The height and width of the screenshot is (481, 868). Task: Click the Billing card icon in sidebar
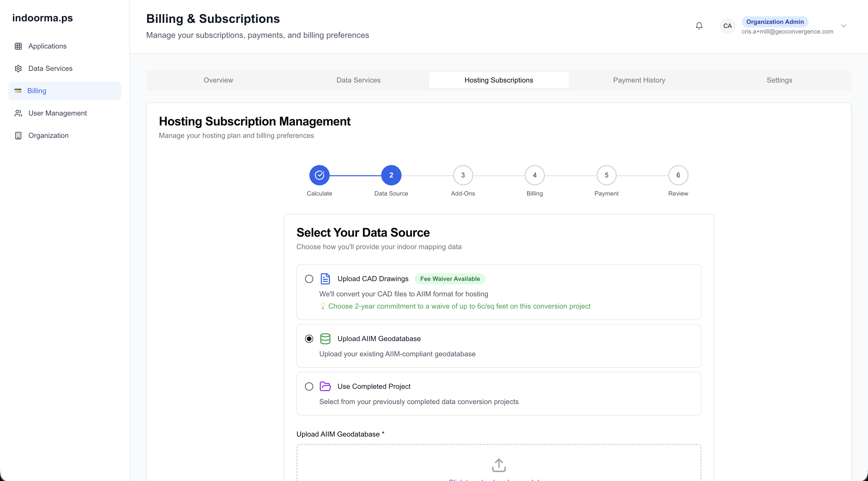click(18, 91)
